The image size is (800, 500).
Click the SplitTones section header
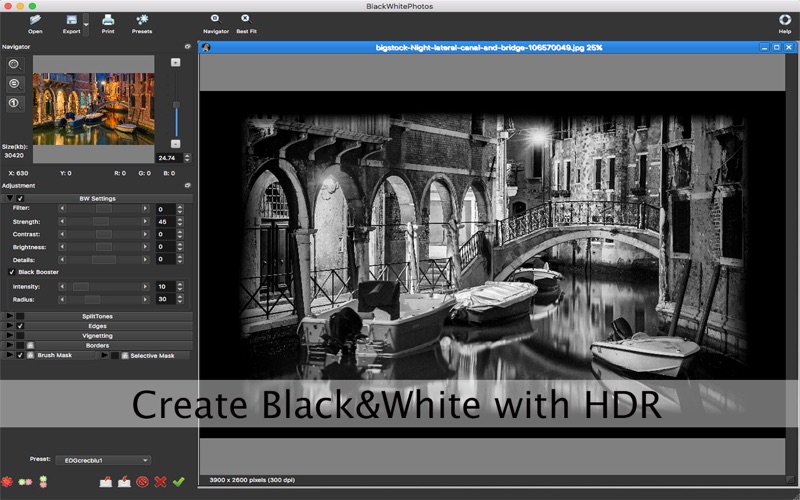click(x=97, y=316)
